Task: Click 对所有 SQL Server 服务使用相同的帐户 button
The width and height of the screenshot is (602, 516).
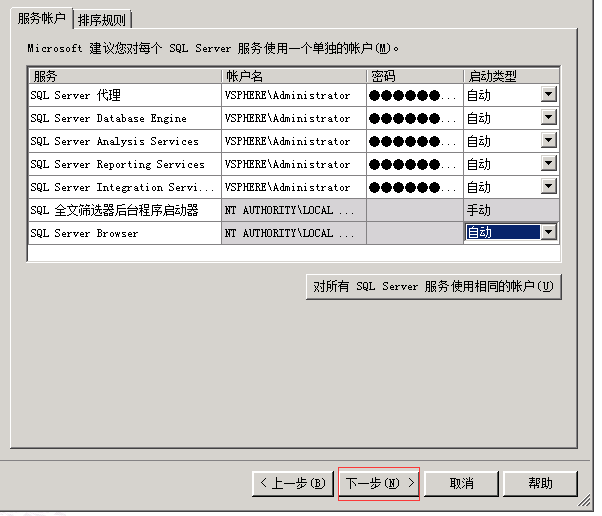Action: click(434, 286)
